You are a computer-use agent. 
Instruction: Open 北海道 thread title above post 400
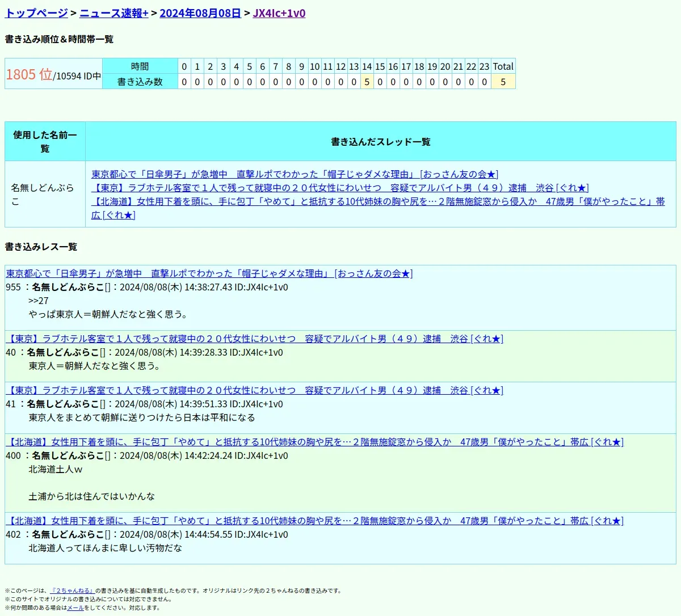click(314, 442)
